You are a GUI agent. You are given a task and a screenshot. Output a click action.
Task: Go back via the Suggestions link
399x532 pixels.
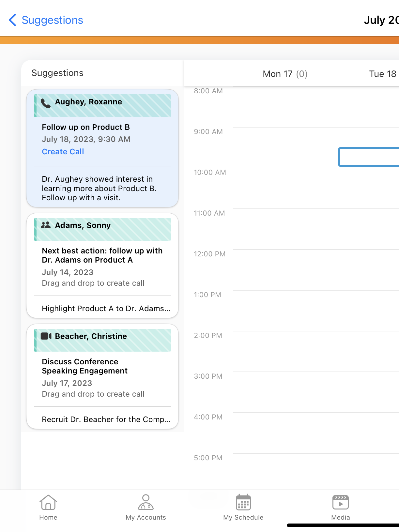click(x=52, y=20)
